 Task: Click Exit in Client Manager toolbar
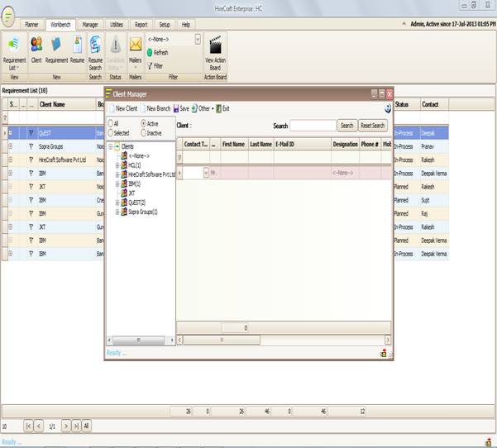222,108
